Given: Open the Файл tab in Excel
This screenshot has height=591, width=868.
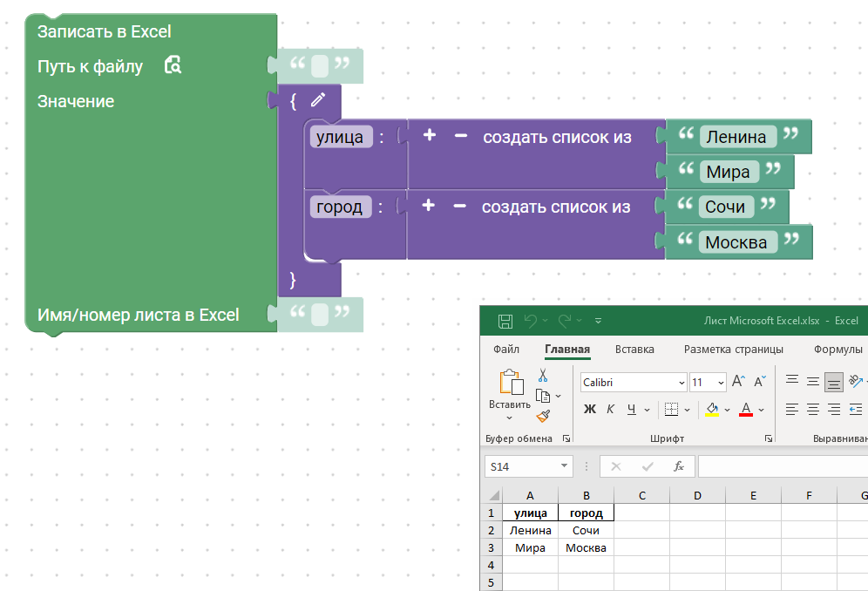Looking at the screenshot, I should [x=506, y=350].
